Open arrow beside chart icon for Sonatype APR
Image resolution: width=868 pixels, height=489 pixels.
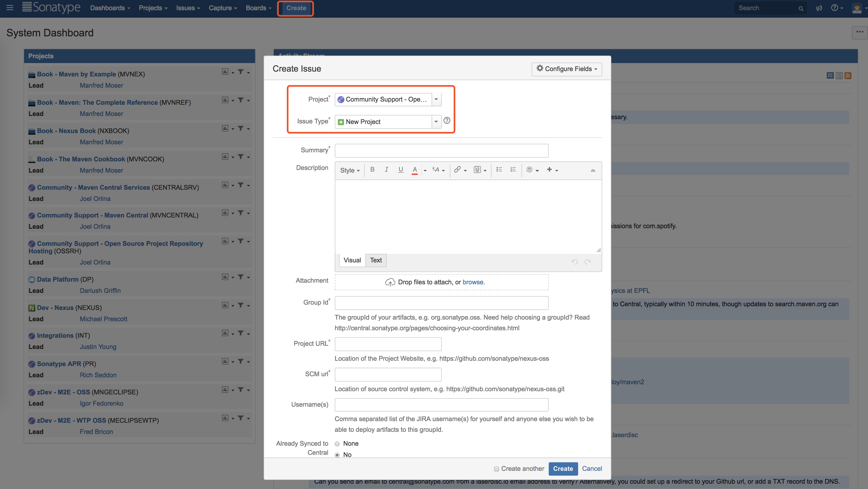(x=233, y=362)
